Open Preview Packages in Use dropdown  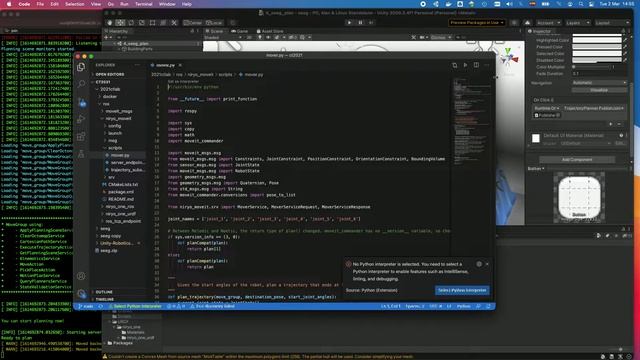[x=476, y=22]
